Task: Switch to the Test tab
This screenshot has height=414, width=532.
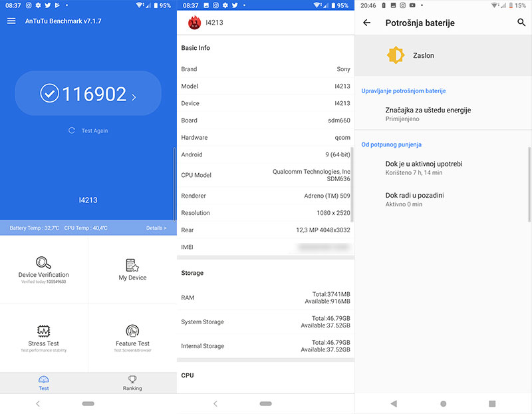Action: (x=44, y=383)
